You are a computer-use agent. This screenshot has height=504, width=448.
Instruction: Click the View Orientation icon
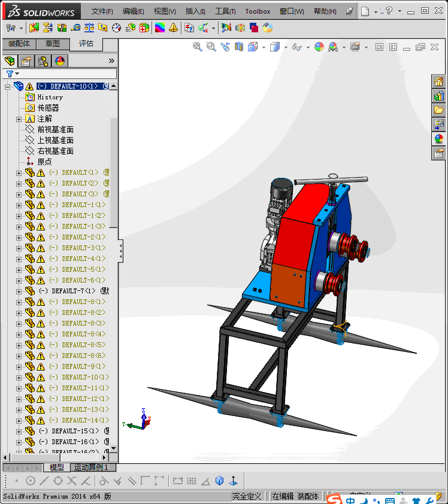pyautogui.click(x=253, y=47)
